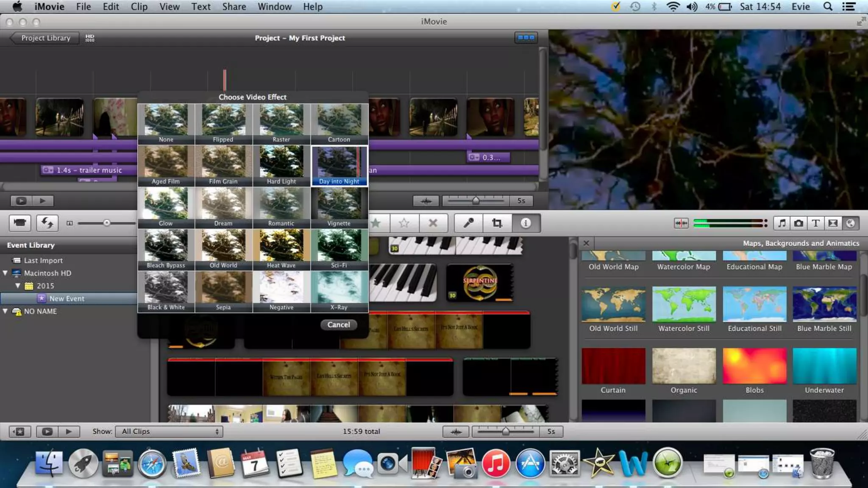The width and height of the screenshot is (868, 488).
Task: Click the 1.4s trailer music audio clip
Action: [x=88, y=170]
